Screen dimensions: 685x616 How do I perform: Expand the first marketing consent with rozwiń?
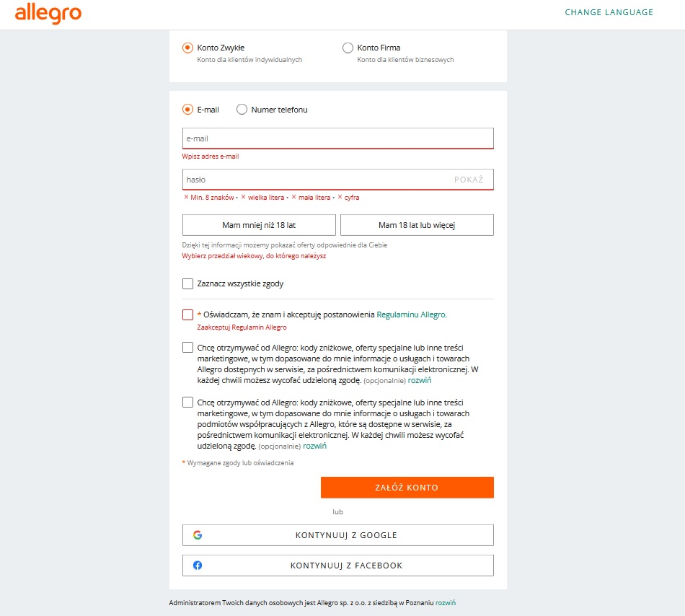coord(420,380)
